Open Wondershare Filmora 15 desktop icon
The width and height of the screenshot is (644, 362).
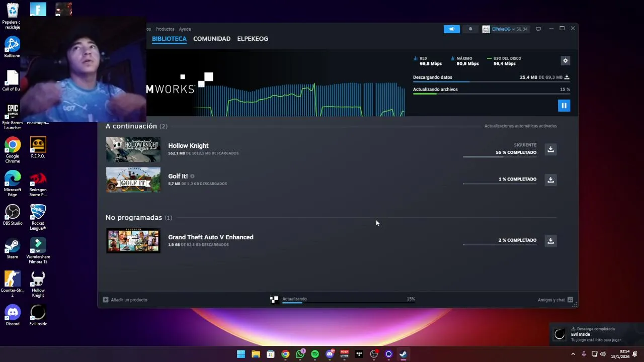click(x=38, y=251)
